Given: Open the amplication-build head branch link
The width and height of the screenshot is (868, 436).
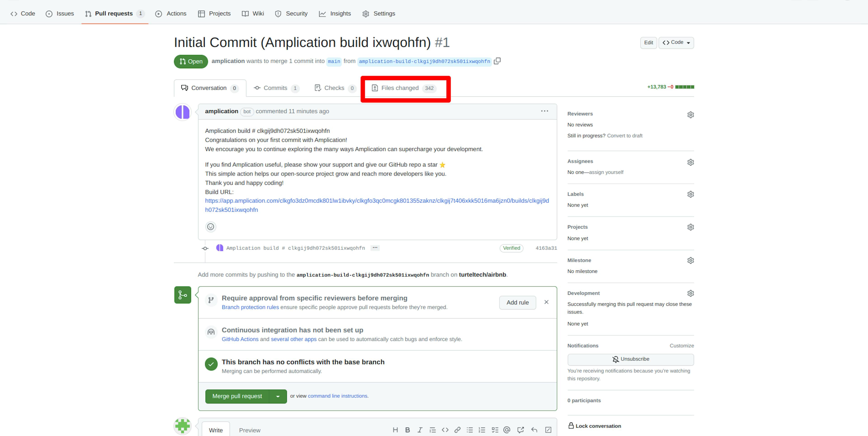Looking at the screenshot, I should click(424, 61).
